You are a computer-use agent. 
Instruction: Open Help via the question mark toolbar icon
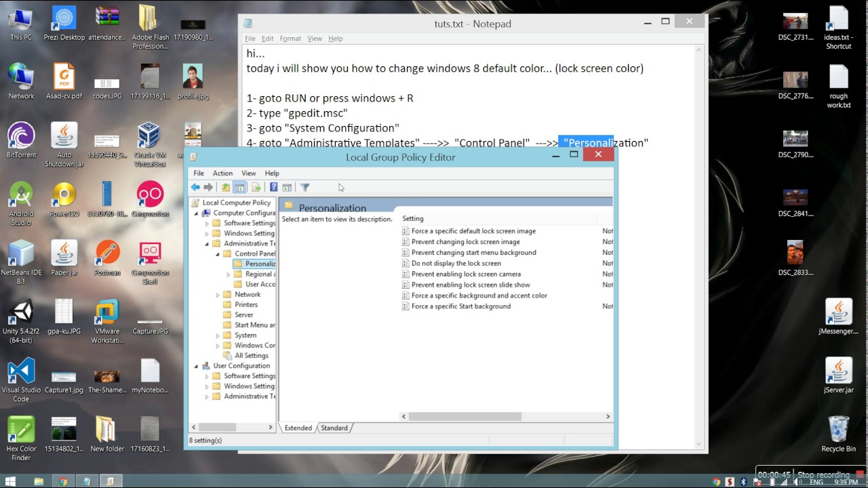click(274, 187)
